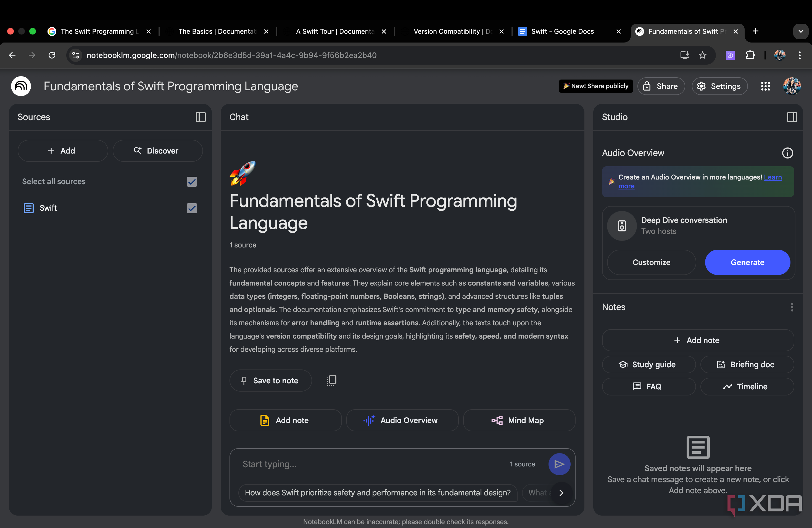Switch to Swift - Google Docs tab
The height and width of the screenshot is (528, 812).
coord(570,31)
